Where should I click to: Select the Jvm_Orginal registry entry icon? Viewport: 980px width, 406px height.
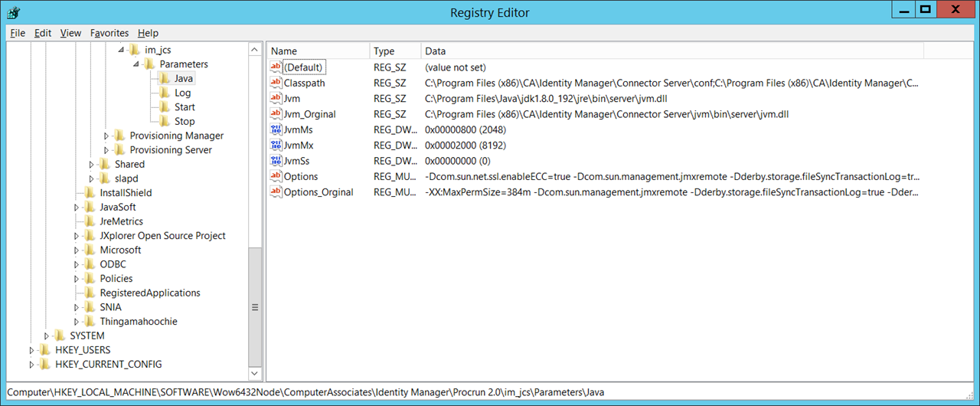point(276,114)
